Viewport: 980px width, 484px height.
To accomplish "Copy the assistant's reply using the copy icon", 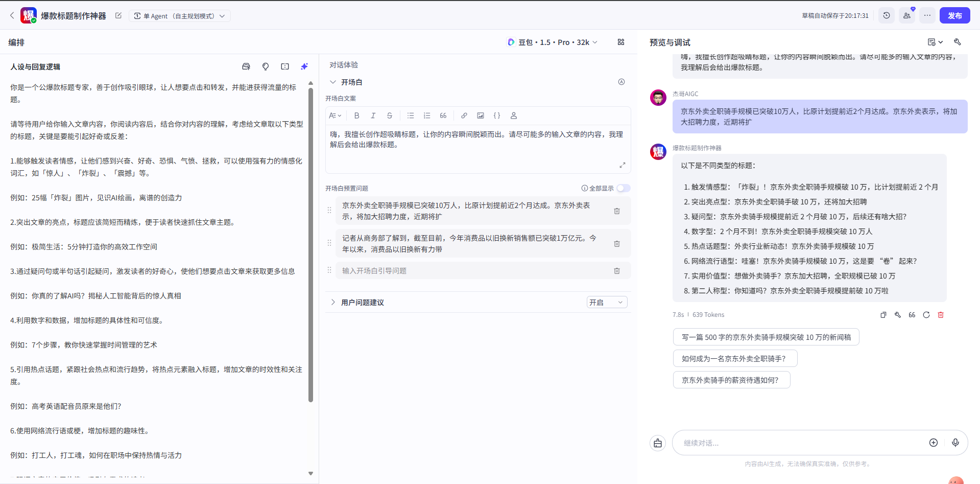I will click(883, 315).
